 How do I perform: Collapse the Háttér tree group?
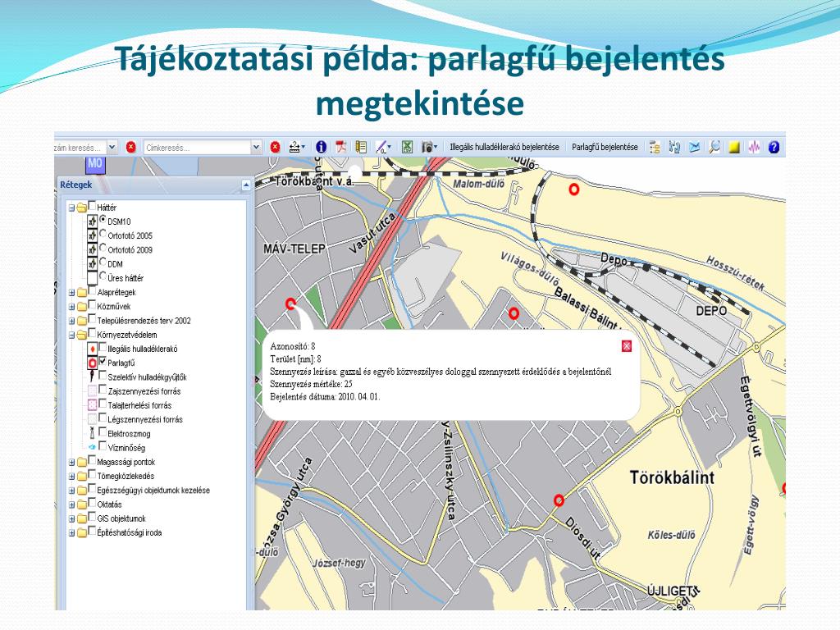(72, 208)
